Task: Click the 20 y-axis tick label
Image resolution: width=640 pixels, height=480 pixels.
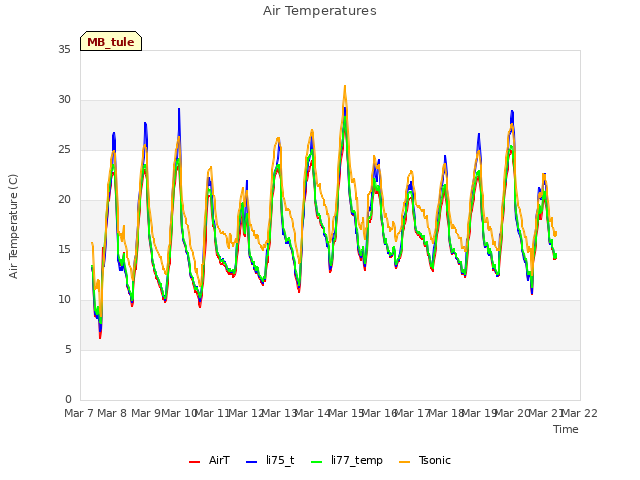Action: pyautogui.click(x=64, y=200)
